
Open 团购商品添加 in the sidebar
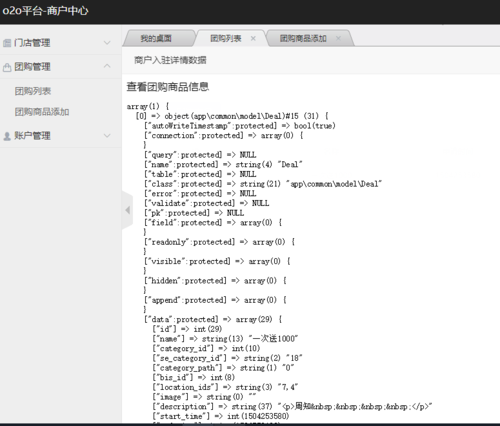pos(42,112)
